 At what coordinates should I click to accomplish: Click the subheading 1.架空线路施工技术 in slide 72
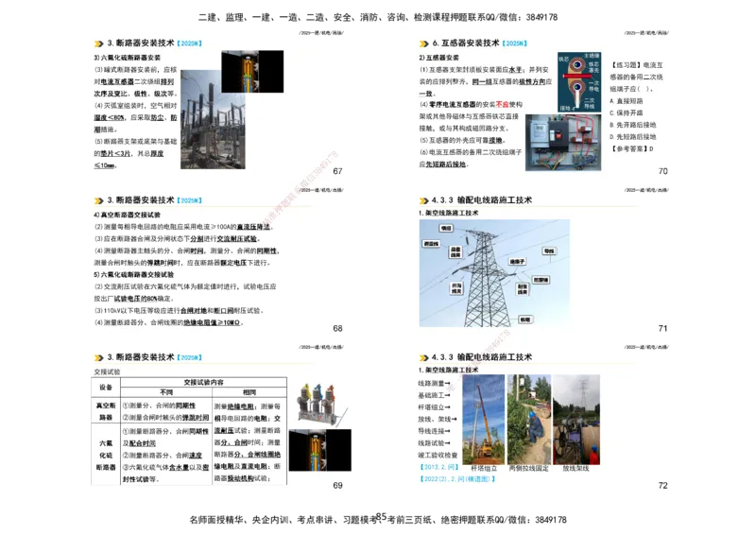coord(448,370)
